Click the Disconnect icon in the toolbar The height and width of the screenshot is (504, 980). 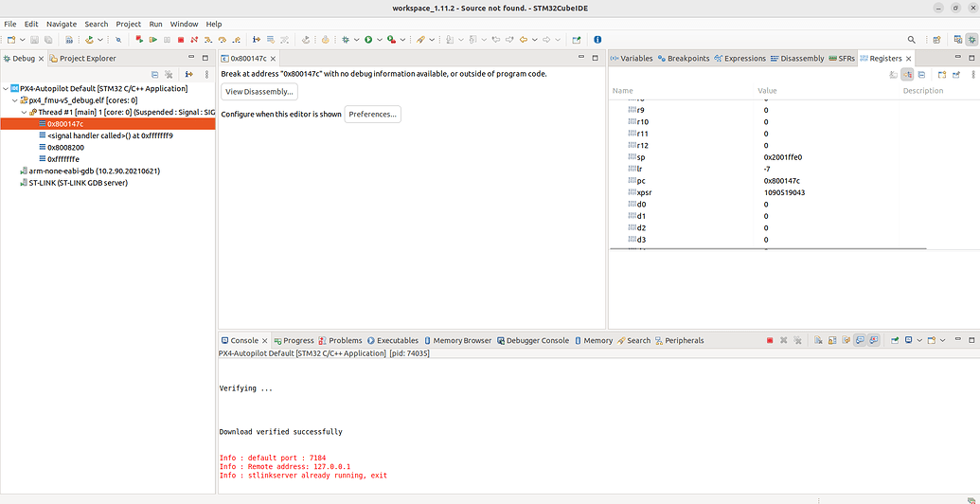[x=194, y=40]
